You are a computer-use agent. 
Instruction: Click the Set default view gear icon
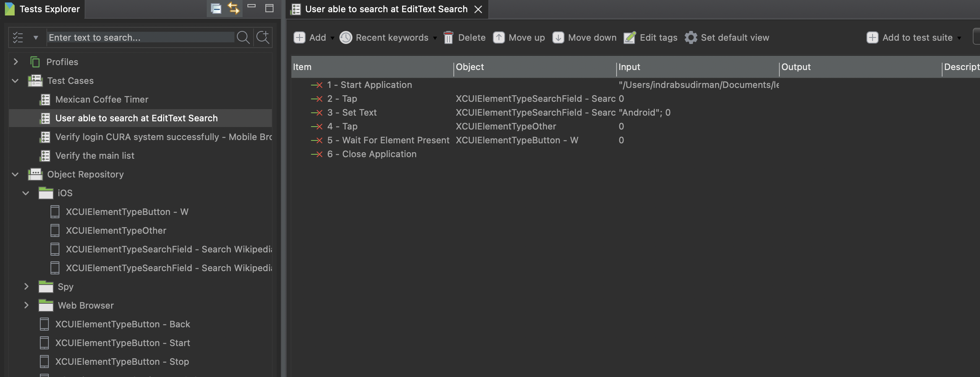[x=691, y=37]
